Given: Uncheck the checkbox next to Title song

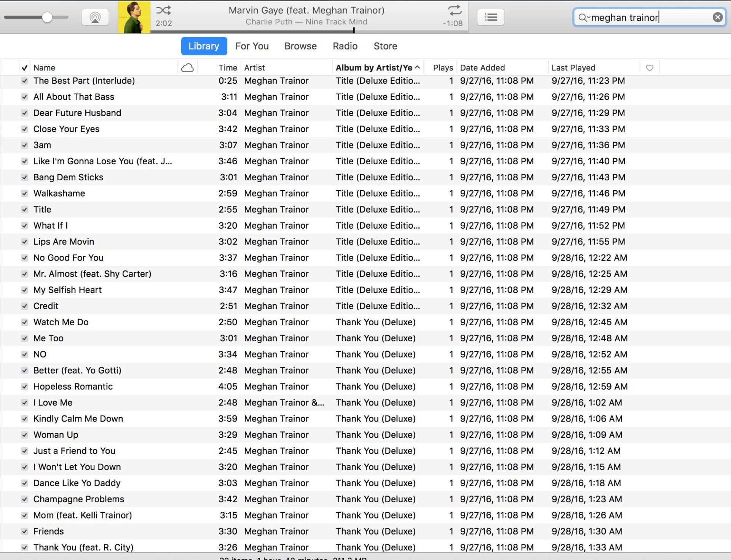Looking at the screenshot, I should coord(25,210).
